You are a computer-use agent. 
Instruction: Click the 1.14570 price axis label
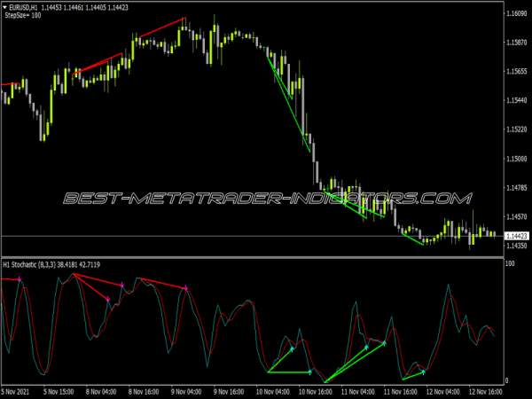coord(517,216)
